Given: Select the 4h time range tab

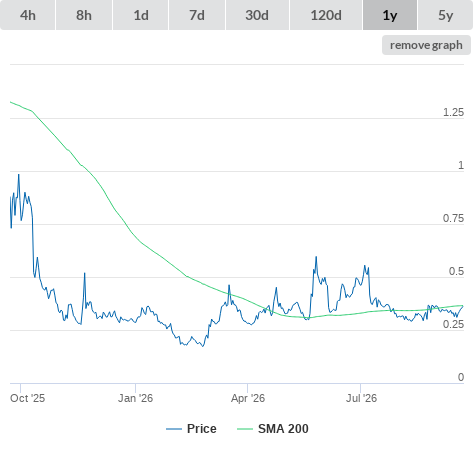Looking at the screenshot, I should point(28,15).
